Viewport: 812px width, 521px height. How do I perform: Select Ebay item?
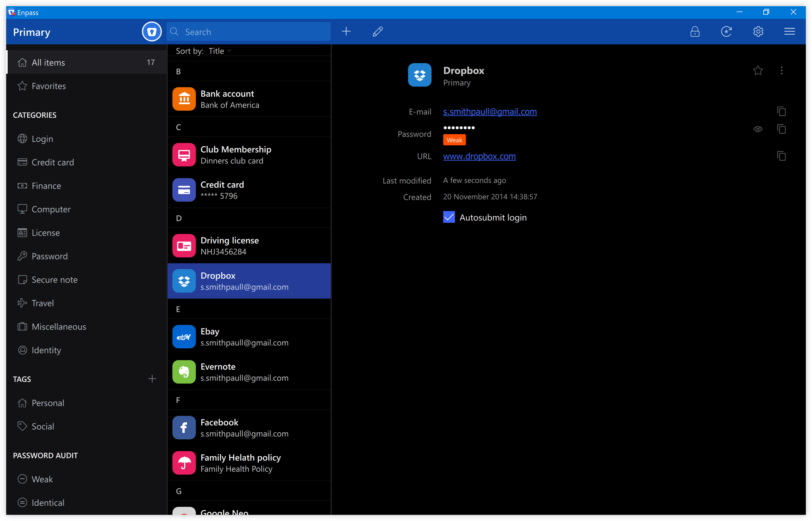pos(249,337)
